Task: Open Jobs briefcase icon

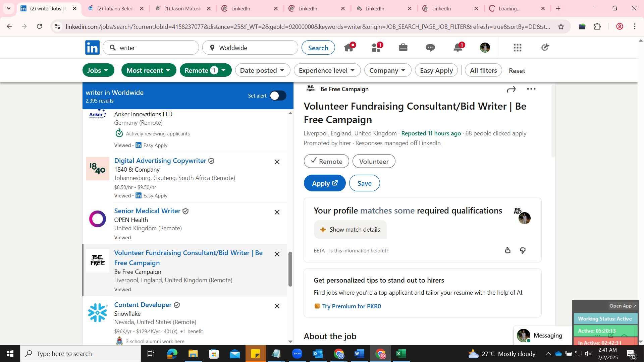Action: (x=403, y=47)
